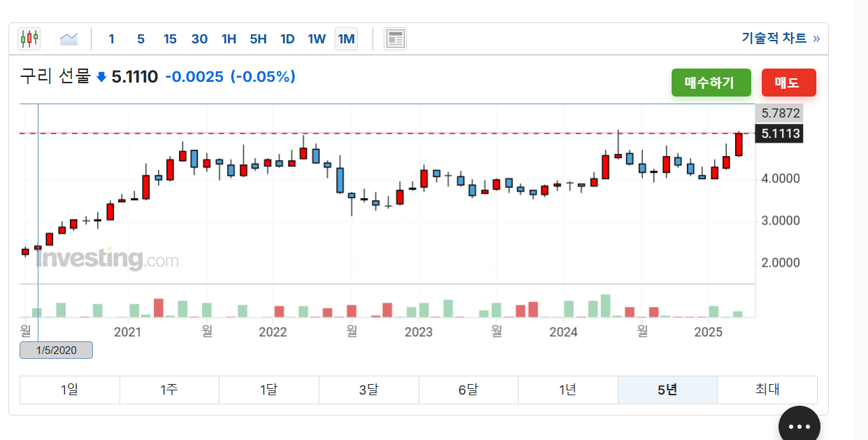Screen dimensions: 868x440
Task: Click the 3.0000 price axis label
Action: pos(781,221)
